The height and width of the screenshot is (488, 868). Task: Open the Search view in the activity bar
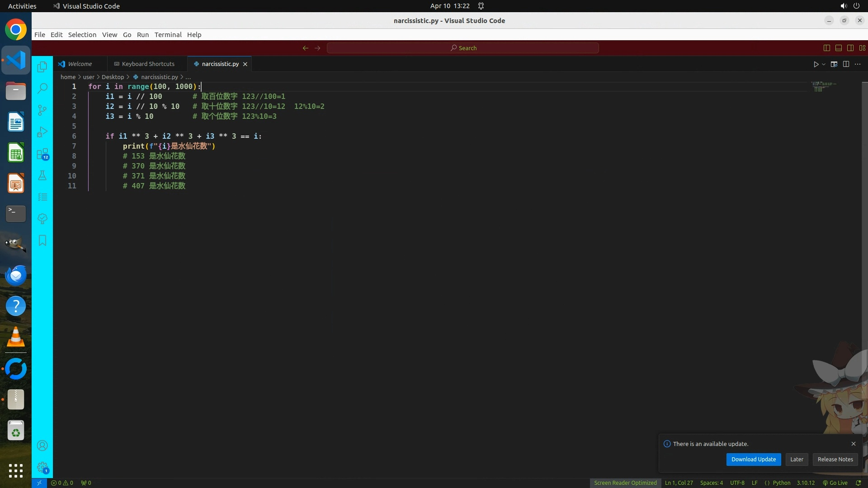[42, 89]
